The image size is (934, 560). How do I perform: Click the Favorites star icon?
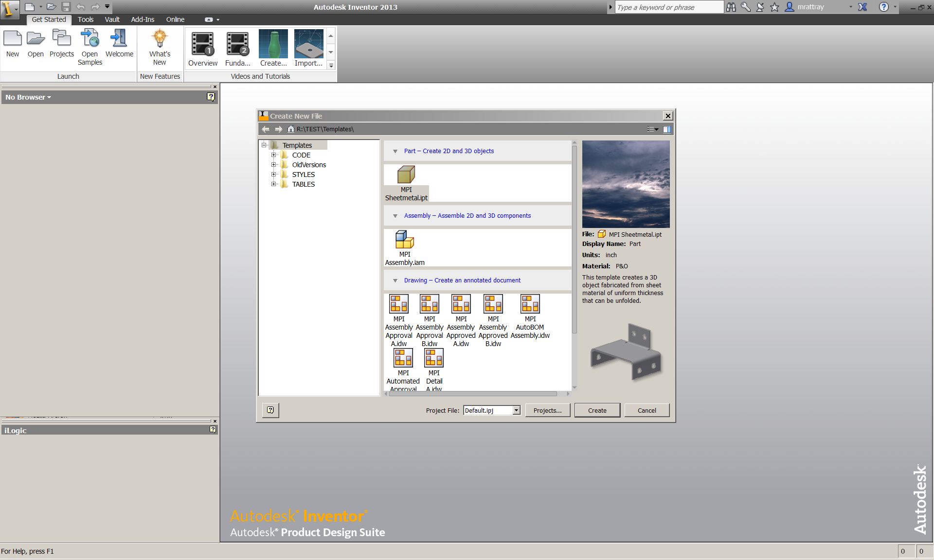[x=774, y=7]
